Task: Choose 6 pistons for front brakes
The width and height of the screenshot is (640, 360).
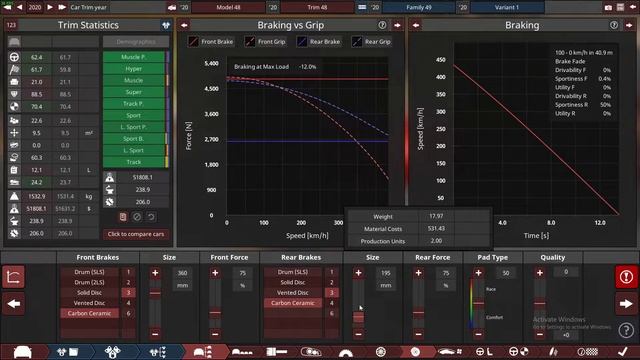Action: [x=128, y=313]
